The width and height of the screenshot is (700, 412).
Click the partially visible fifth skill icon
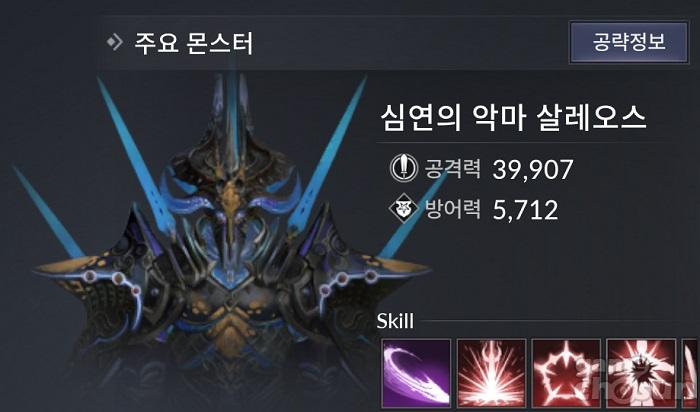click(x=691, y=373)
